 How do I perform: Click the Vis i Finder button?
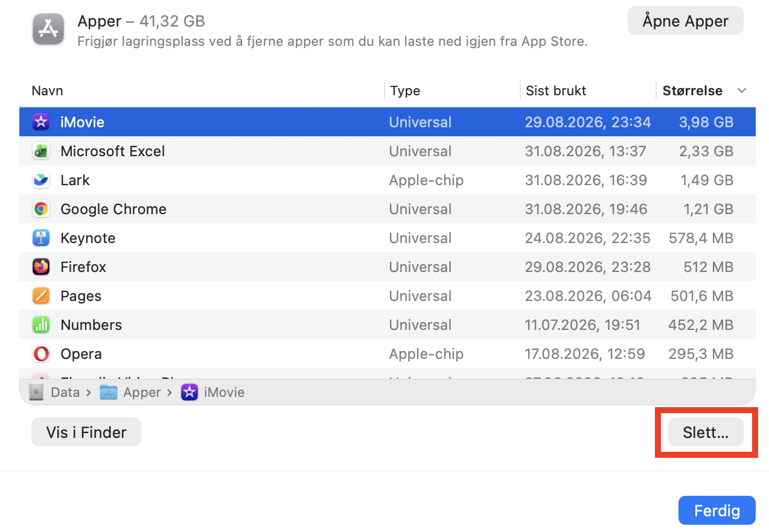pos(86,432)
